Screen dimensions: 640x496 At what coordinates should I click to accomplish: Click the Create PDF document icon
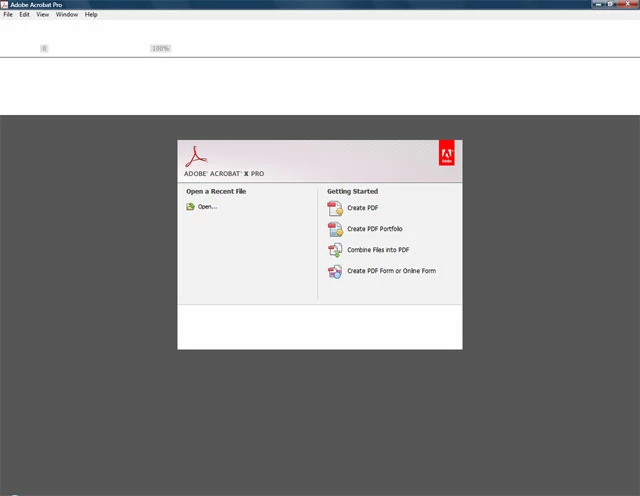(x=335, y=208)
